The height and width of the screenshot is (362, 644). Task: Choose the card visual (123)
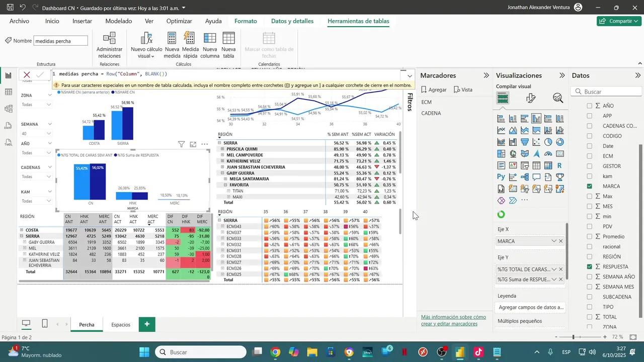pos(559,154)
